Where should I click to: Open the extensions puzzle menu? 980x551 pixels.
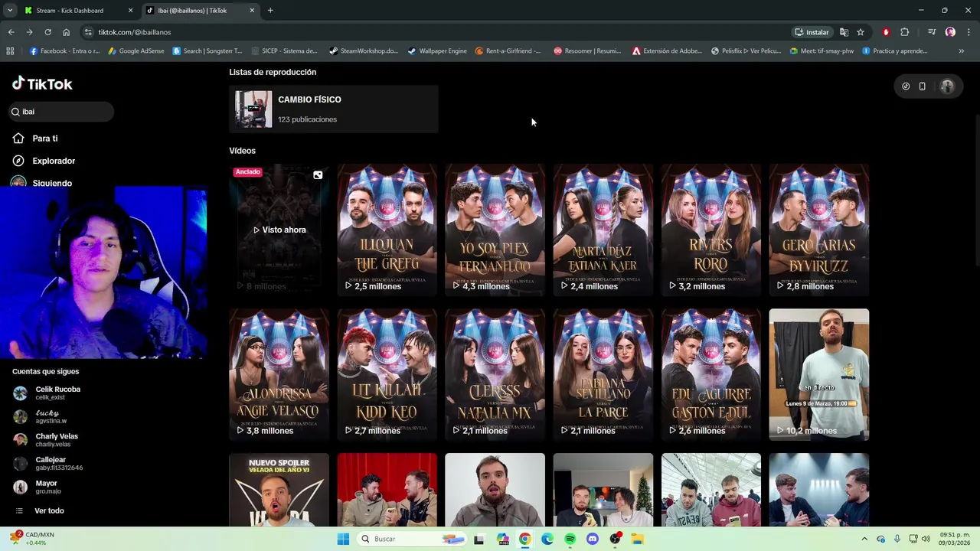pos(904,32)
